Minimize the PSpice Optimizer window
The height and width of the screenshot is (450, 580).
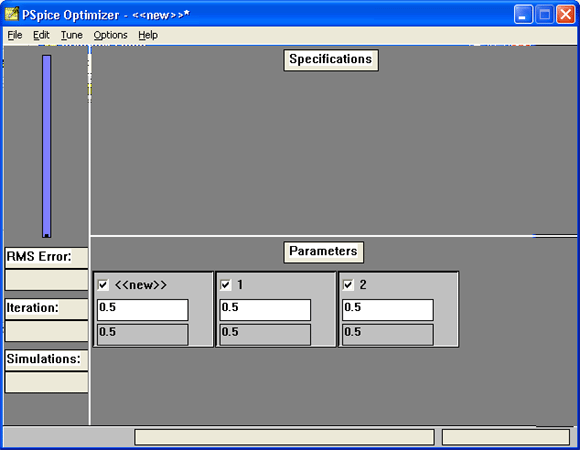tap(523, 14)
